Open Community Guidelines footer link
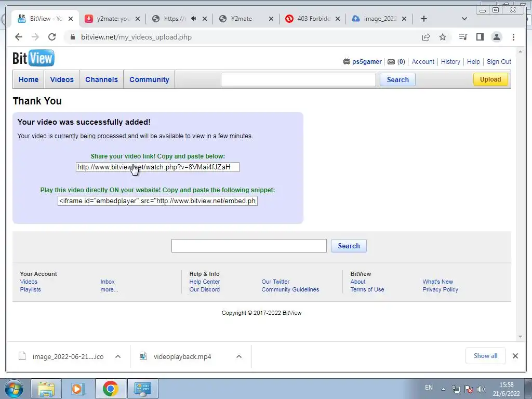This screenshot has width=532, height=399. pos(290,289)
